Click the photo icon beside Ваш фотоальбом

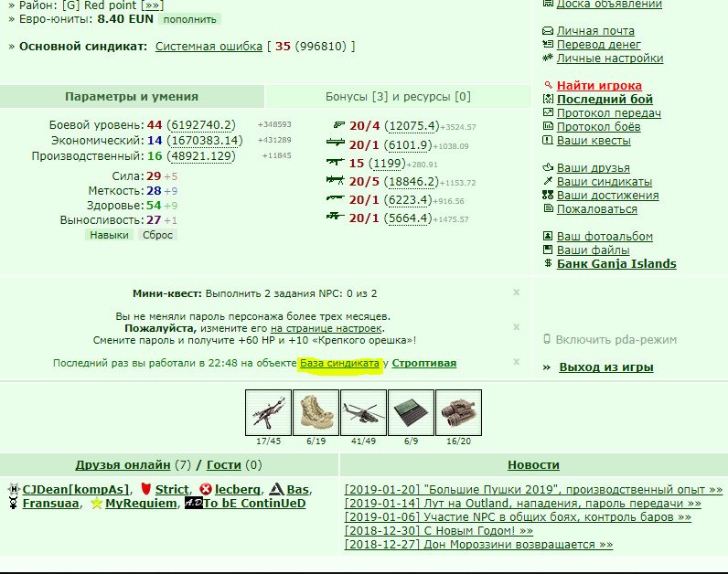click(548, 236)
